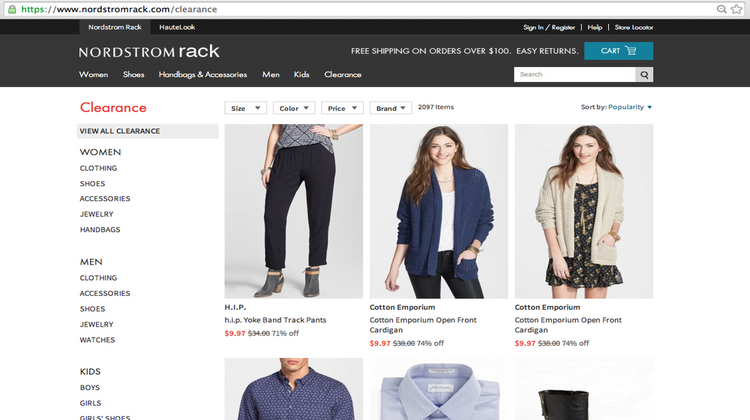Expand the Price filter dropdown

[342, 108]
